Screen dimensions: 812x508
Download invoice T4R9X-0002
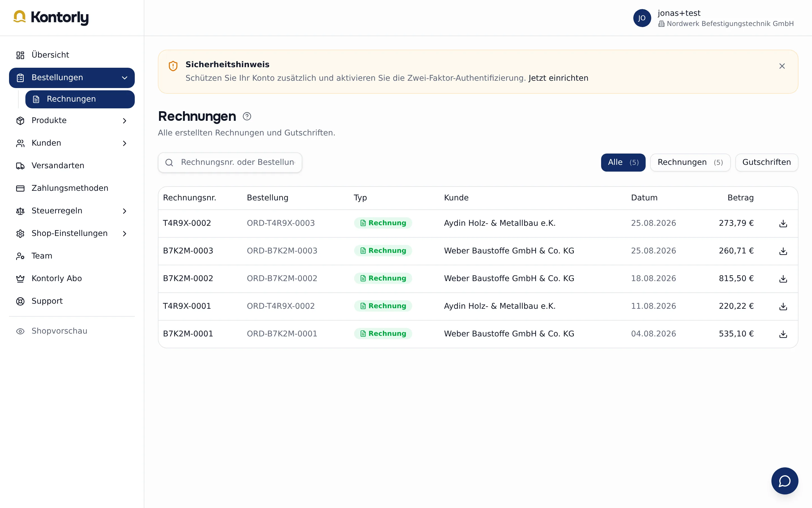[x=783, y=224]
